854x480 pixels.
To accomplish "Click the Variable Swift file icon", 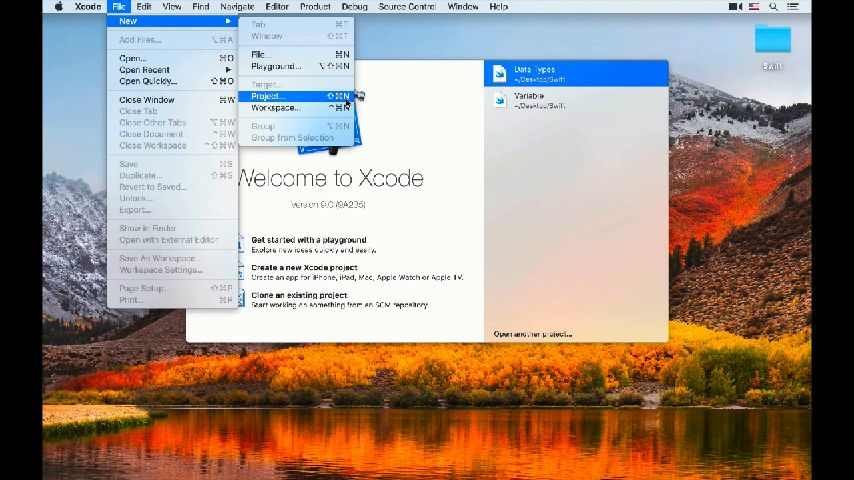I will point(499,100).
